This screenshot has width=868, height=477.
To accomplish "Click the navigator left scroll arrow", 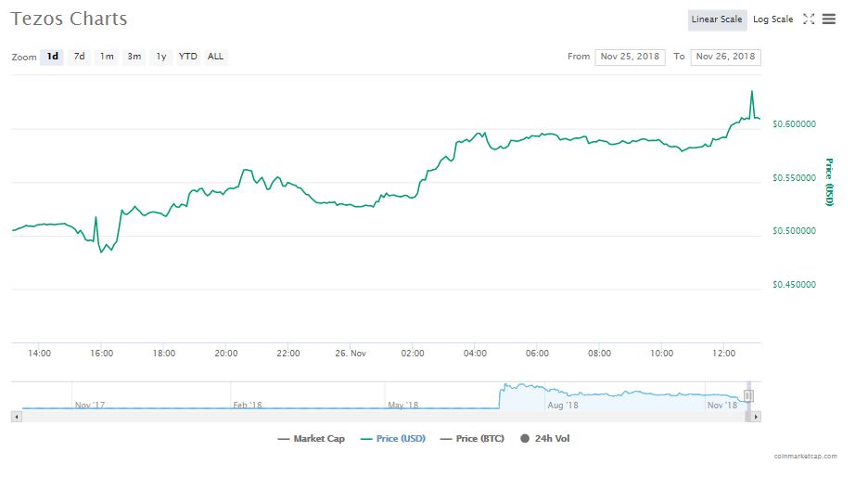I will pos(17,417).
